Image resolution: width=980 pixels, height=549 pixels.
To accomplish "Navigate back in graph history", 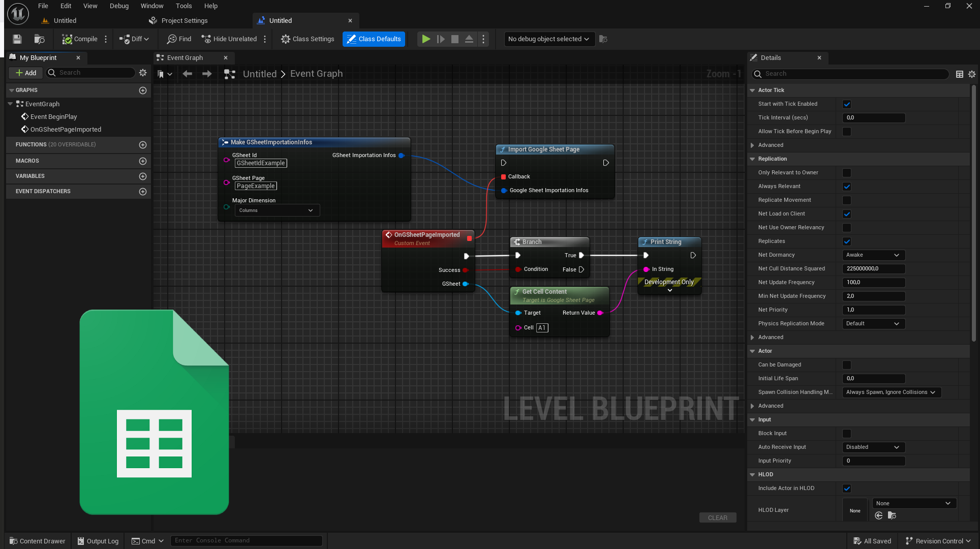I will tap(188, 74).
